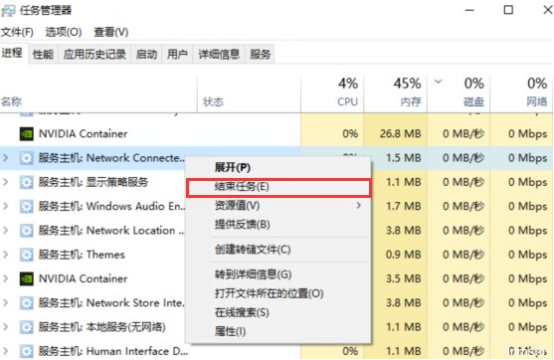Expand the 服务主机: Network Location row
The image size is (554, 360).
[6, 230]
